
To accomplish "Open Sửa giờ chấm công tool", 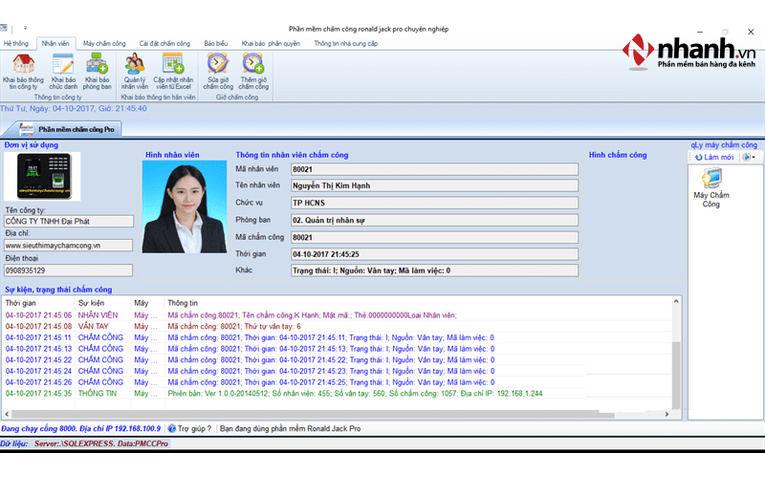I will coord(218,72).
